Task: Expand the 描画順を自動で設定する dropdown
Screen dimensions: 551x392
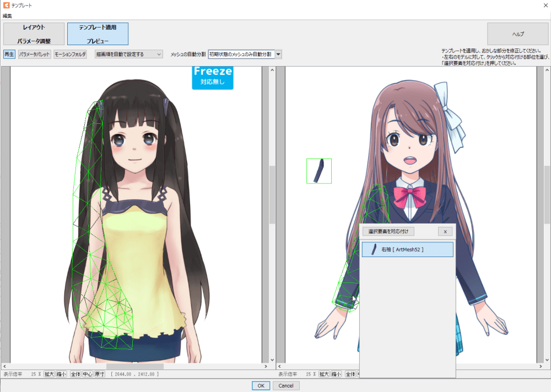Action: point(128,54)
